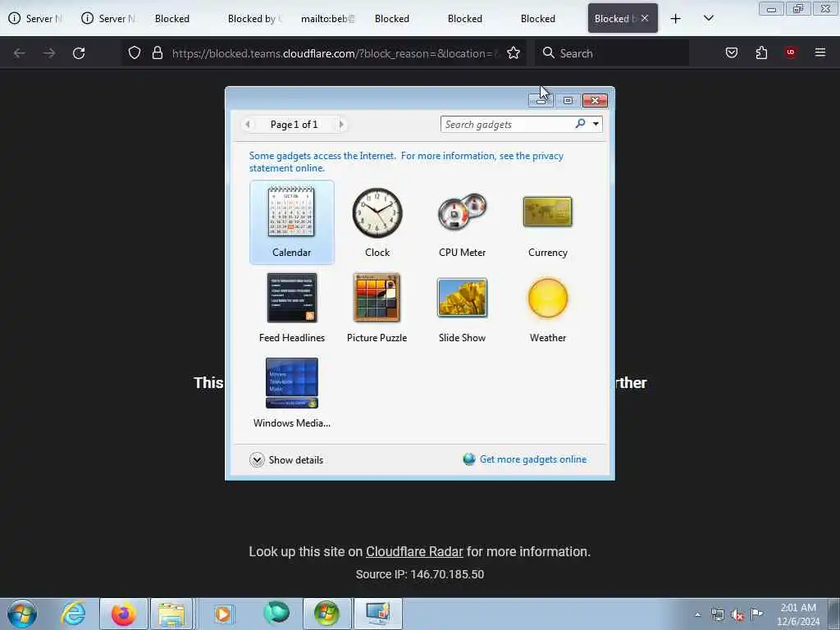This screenshot has height=630, width=840.
Task: Open Save to Pocket icon
Action: pyautogui.click(x=732, y=52)
